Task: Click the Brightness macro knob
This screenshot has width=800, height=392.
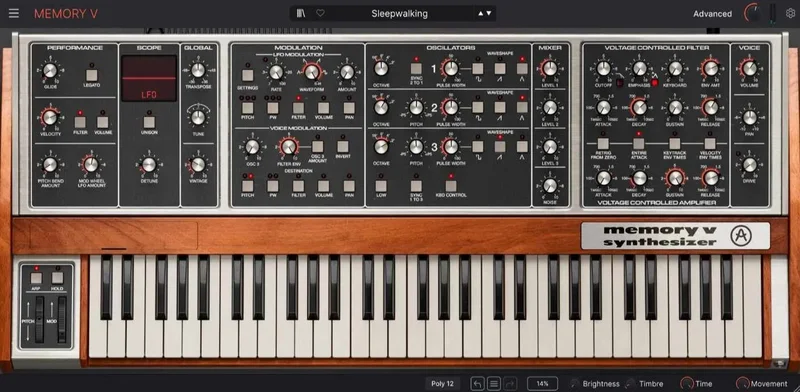Action: tap(576, 384)
